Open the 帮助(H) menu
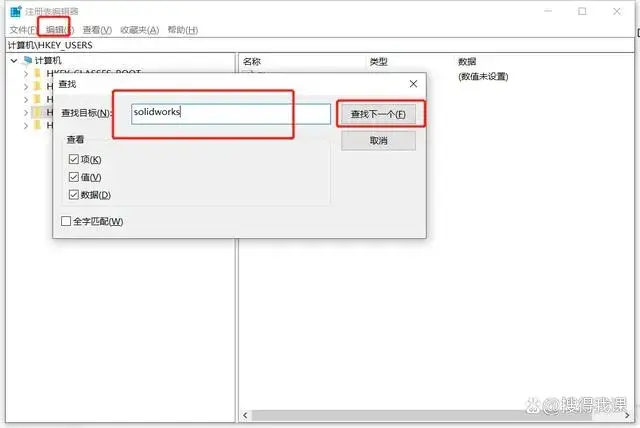This screenshot has width=640, height=428. coord(183,30)
